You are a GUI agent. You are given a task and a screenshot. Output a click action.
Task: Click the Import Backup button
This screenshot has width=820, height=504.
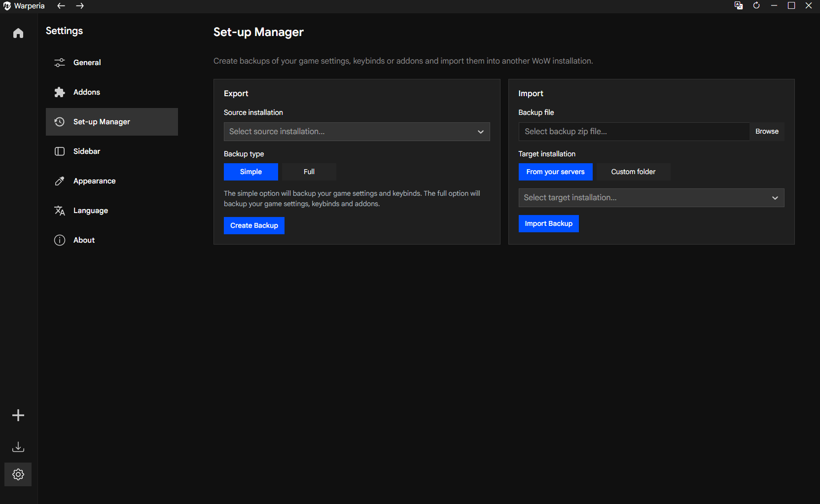[x=548, y=223]
